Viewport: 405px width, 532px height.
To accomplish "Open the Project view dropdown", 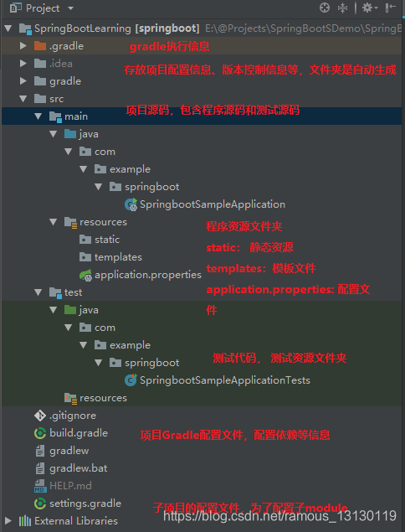I will point(70,8).
